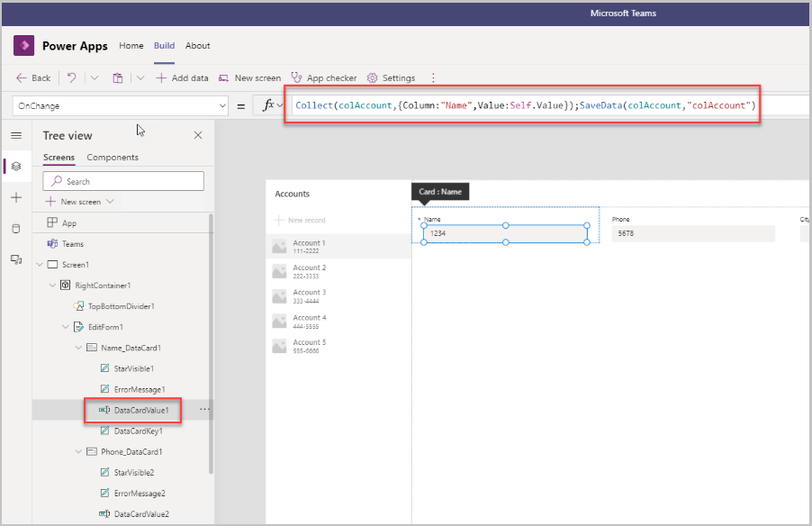Click the Name input containing 1234
The width and height of the screenshot is (812, 526).
click(x=505, y=233)
